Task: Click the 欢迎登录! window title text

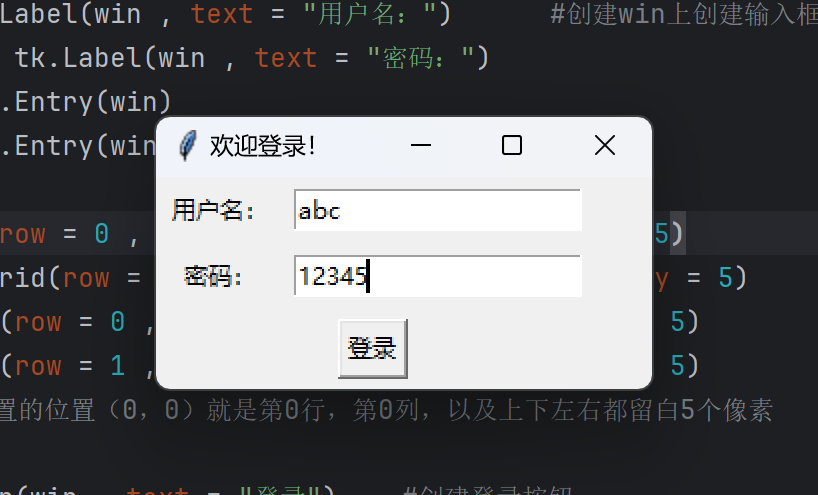Action: (262, 146)
